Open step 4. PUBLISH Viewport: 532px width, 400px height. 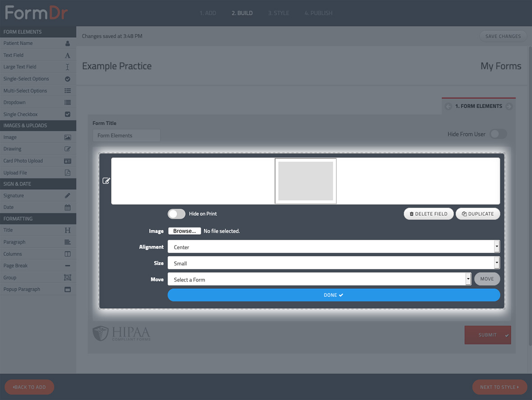tap(318, 13)
